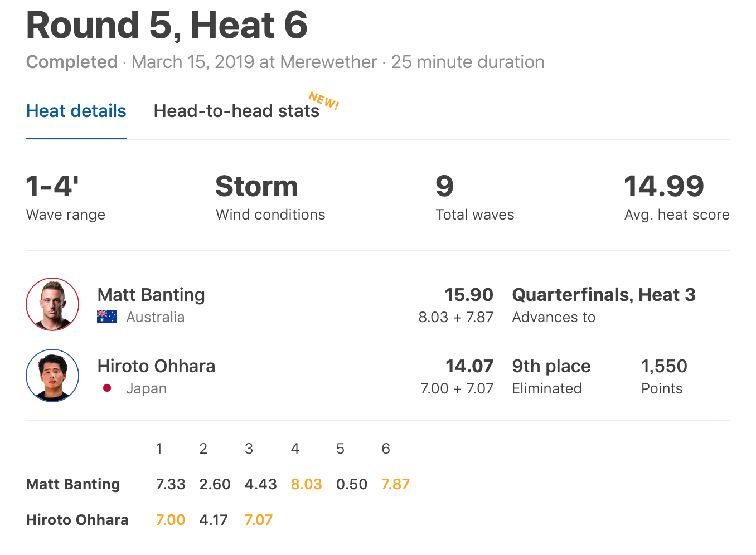Click Matt Banting's 15.90 heat total
756x555 pixels.
tap(469, 294)
